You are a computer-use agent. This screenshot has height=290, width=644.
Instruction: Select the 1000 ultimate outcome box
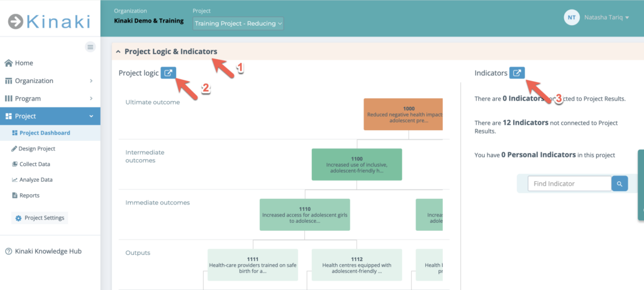pos(403,114)
